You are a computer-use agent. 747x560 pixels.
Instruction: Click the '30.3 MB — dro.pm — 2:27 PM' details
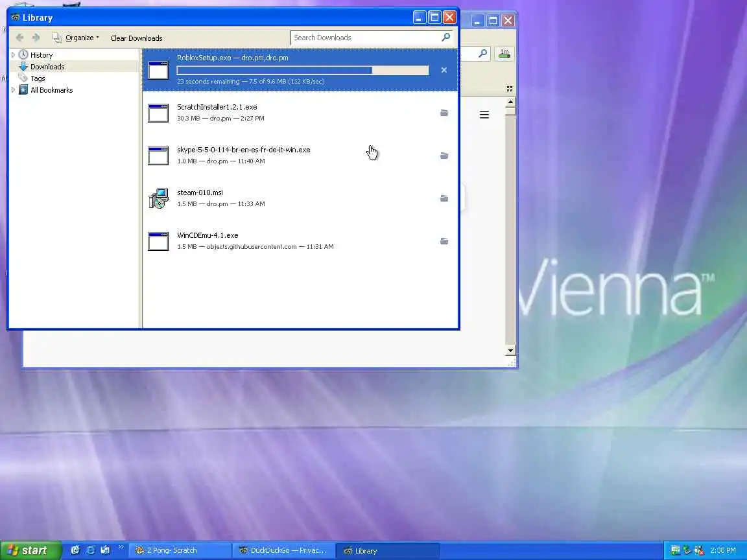[220, 118]
